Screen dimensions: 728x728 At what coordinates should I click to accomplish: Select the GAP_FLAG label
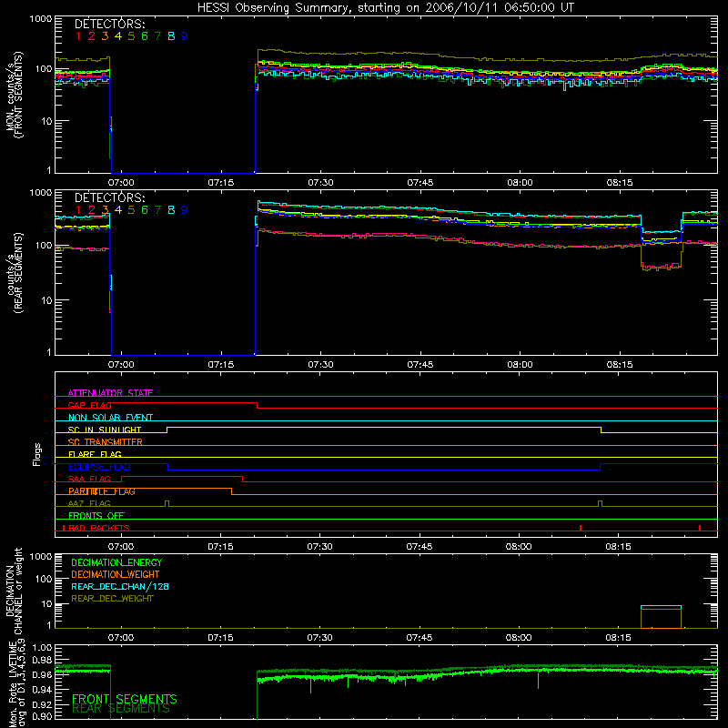click(x=89, y=405)
